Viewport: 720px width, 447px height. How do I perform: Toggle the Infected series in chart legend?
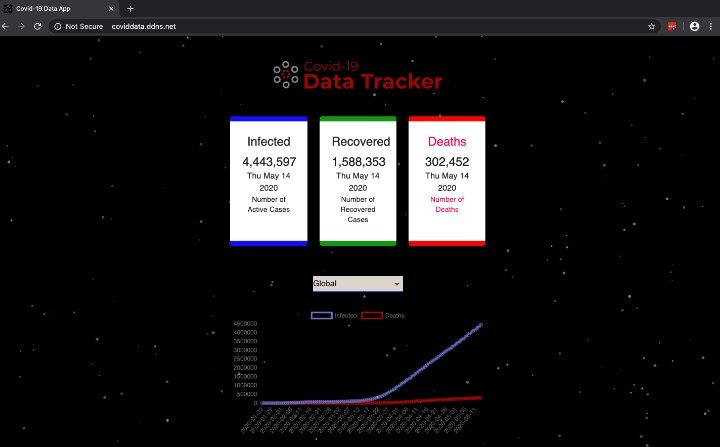point(334,316)
